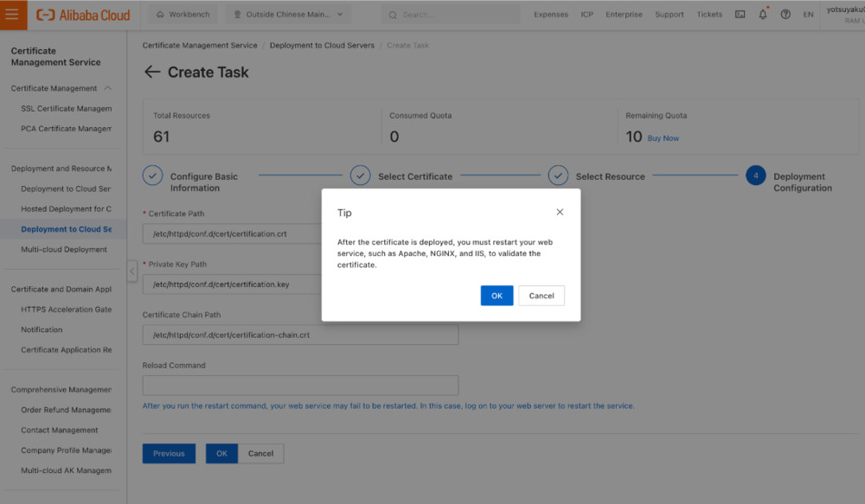This screenshot has width=865, height=504.
Task: Open the Expenses menu
Action: (x=551, y=15)
